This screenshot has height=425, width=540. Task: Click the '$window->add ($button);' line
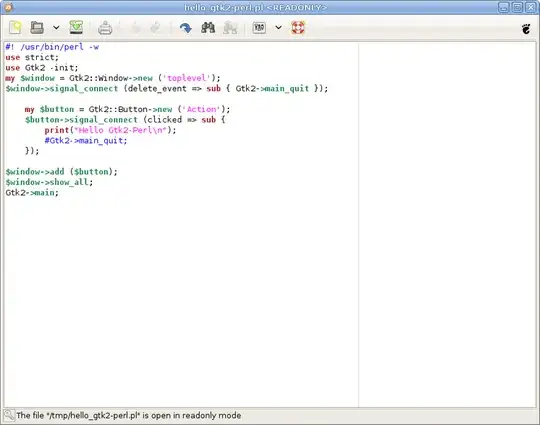(61, 172)
